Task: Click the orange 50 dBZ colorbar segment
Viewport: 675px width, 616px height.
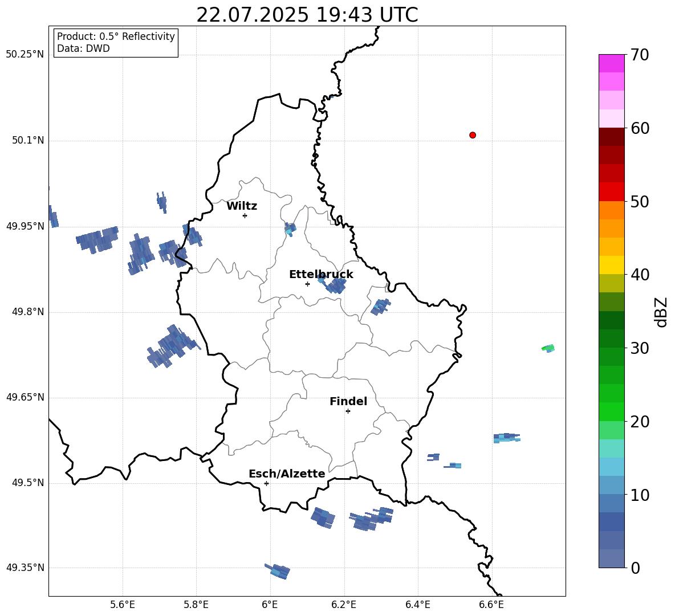Action: 611,210
